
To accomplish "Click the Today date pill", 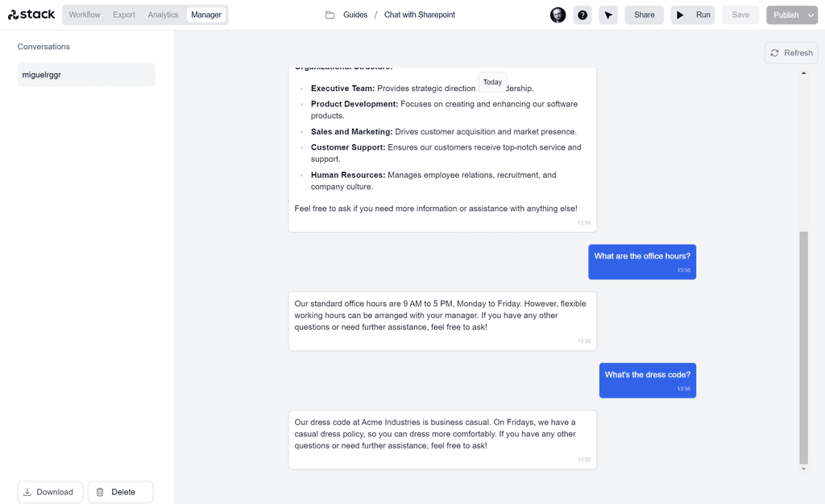I will click(x=492, y=81).
